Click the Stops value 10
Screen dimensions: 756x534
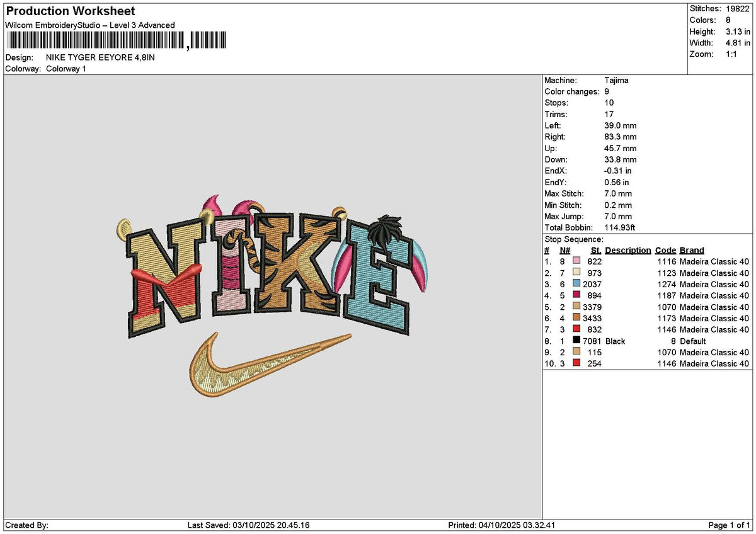[x=609, y=103]
